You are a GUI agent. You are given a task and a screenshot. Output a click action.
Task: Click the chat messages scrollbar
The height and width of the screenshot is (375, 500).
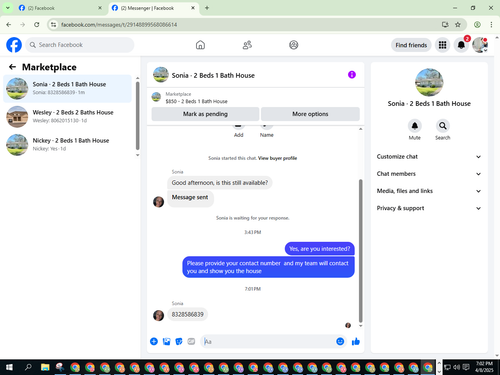tap(360, 251)
